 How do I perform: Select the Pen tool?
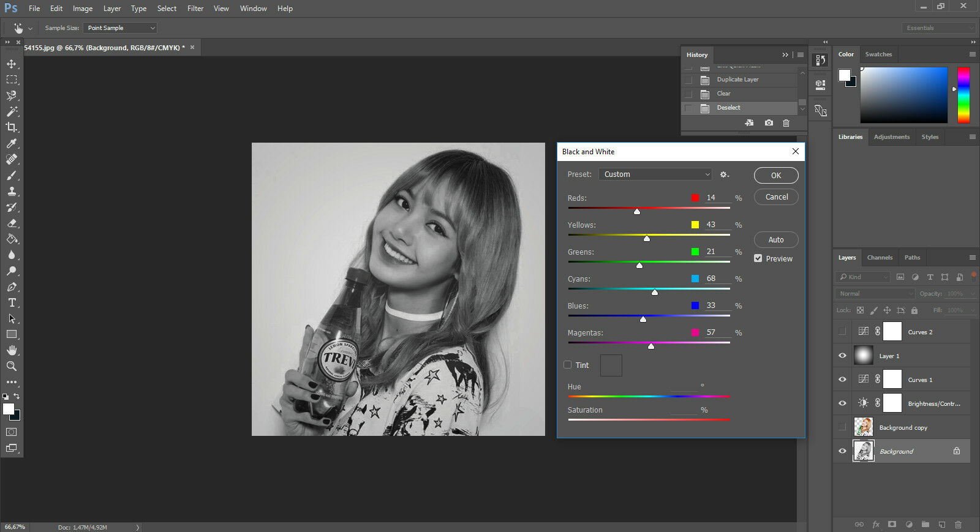(12, 287)
